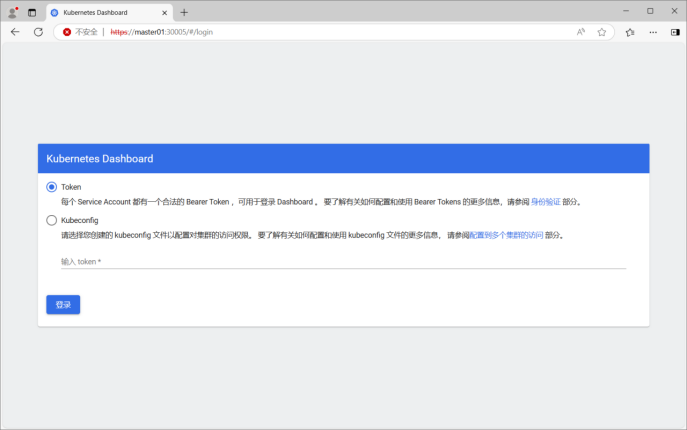The height and width of the screenshot is (430, 687).
Task: Switch to the Kubernetes Dashboard tab
Action: (x=109, y=13)
